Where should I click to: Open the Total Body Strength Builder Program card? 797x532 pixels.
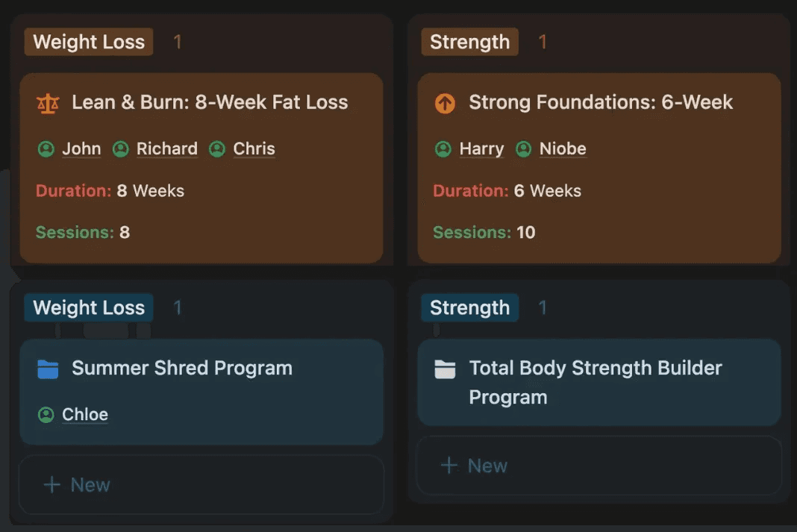tap(595, 382)
